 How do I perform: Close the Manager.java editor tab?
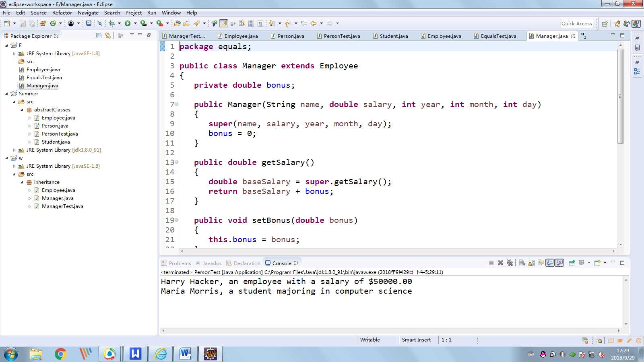point(573,36)
